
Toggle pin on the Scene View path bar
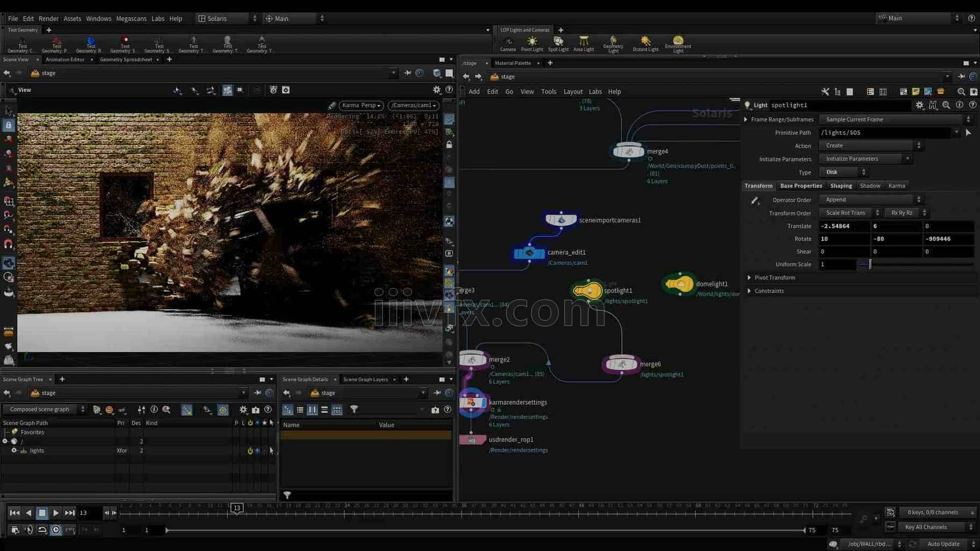[407, 73]
